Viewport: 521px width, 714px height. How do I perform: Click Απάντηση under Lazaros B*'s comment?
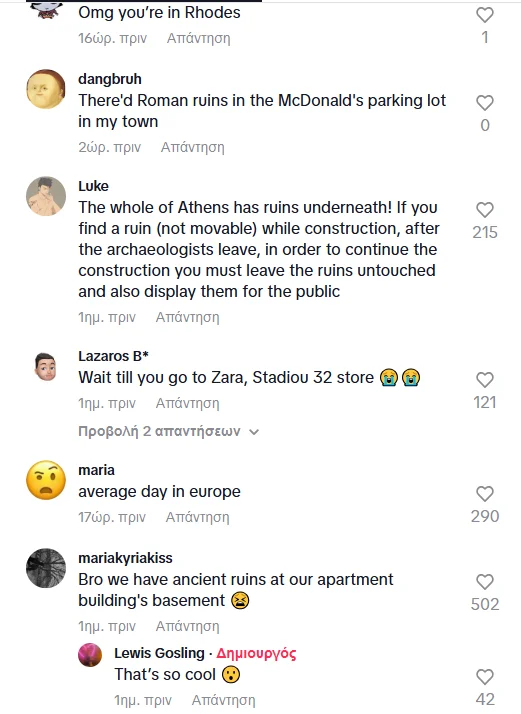pyautogui.click(x=188, y=403)
